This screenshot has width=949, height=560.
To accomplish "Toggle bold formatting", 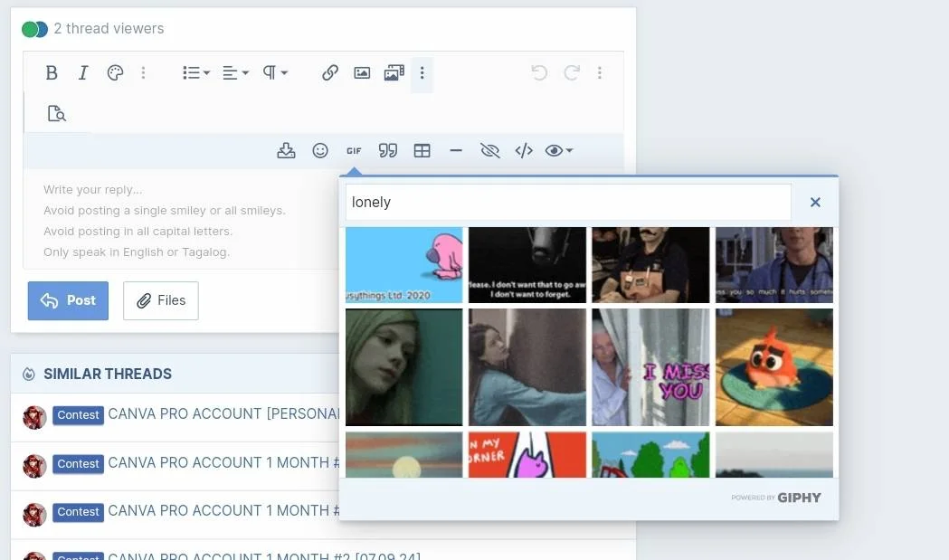I will coord(52,72).
